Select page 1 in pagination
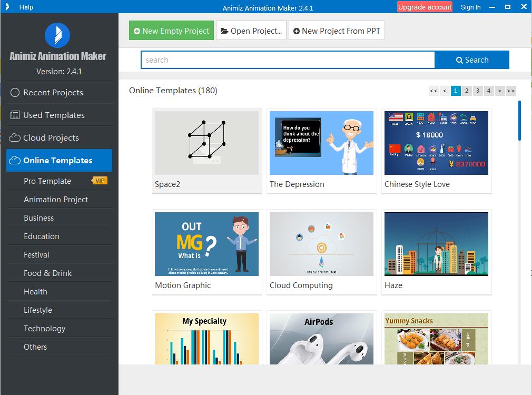Screen dimensions: 532x395 [456, 91]
